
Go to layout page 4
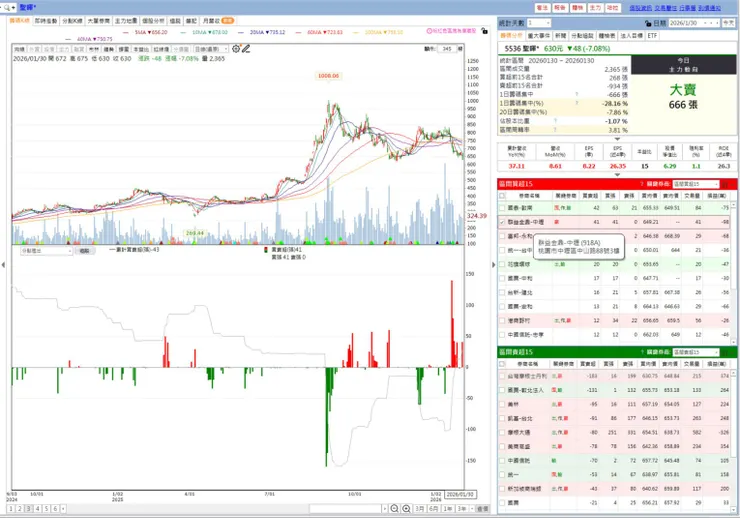coord(38,509)
